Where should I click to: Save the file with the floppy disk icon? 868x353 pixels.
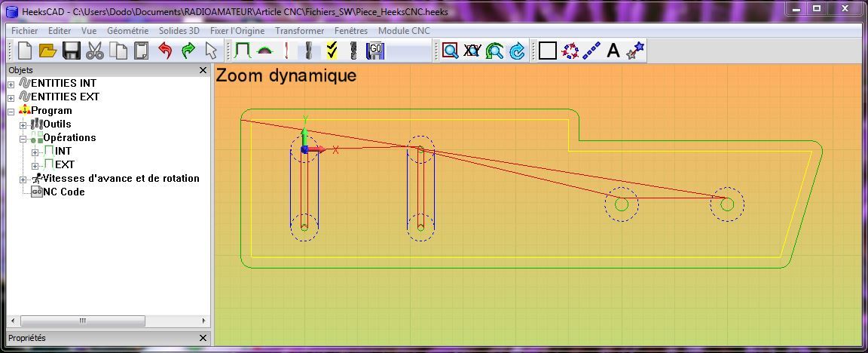coord(72,51)
